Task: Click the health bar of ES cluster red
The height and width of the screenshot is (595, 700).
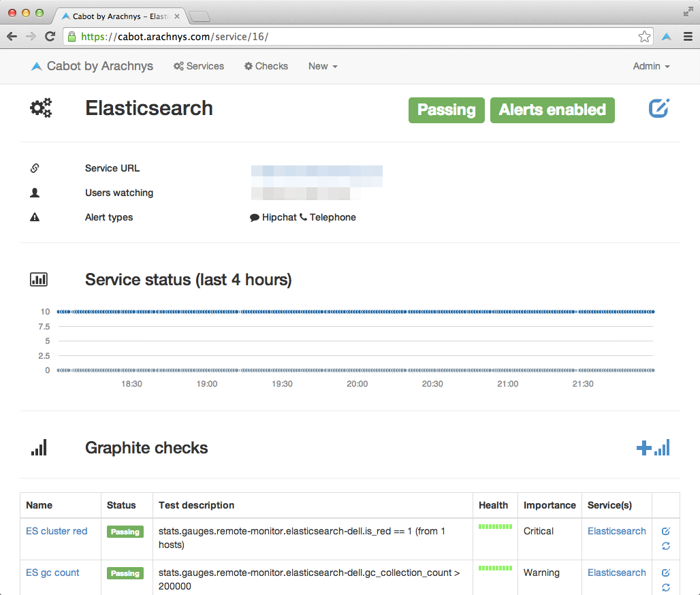Action: point(495,527)
